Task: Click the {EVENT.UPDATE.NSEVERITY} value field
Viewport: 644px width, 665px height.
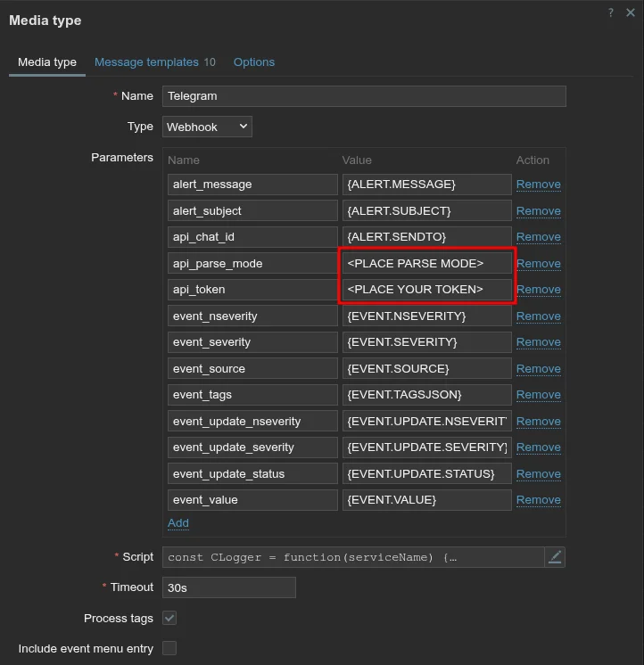Action: coord(426,421)
